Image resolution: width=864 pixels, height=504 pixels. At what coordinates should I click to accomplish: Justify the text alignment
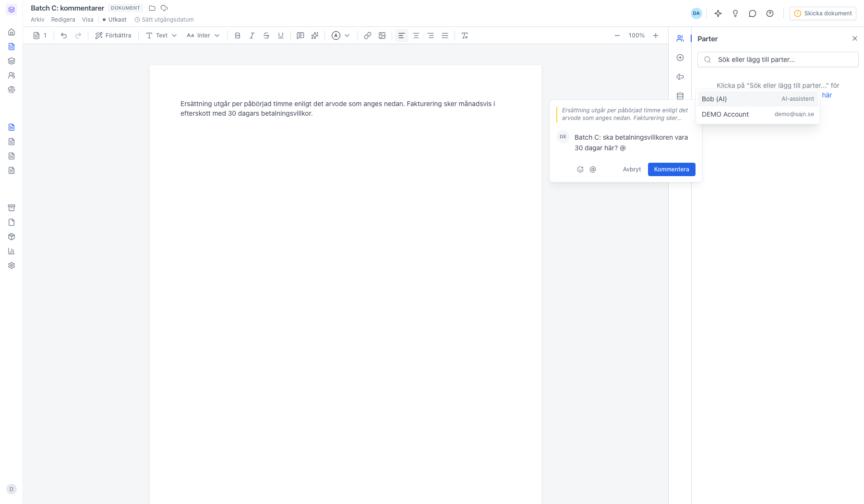(x=445, y=36)
